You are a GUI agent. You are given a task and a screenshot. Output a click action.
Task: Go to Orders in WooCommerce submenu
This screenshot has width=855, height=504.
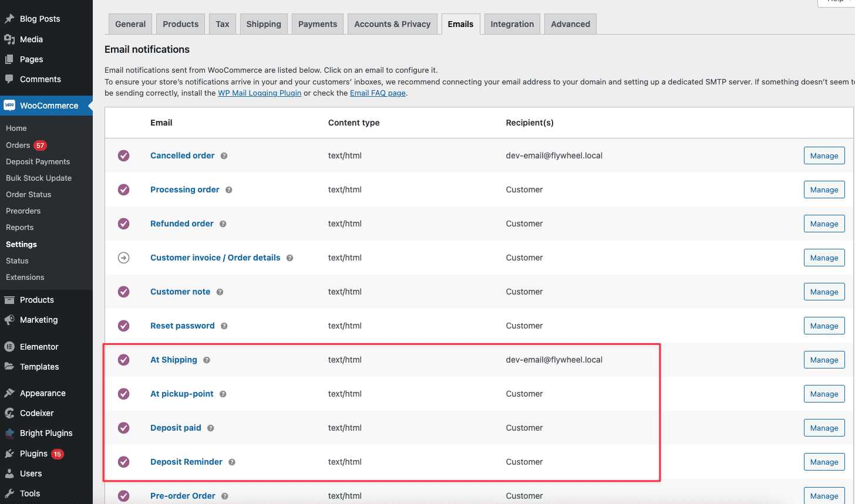[x=18, y=145]
